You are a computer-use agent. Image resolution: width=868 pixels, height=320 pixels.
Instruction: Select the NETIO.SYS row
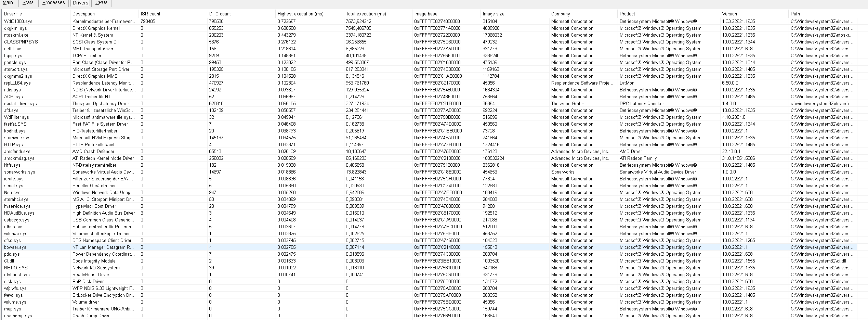429,268
